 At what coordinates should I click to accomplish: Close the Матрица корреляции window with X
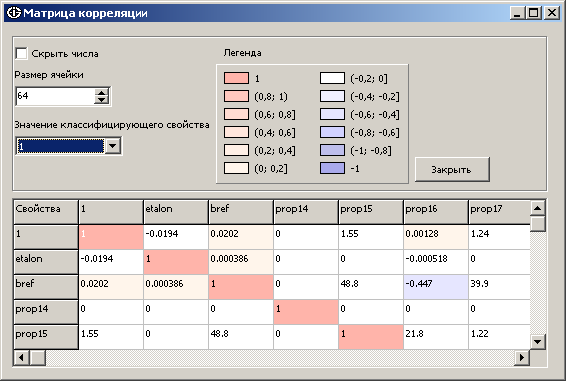coord(552,13)
